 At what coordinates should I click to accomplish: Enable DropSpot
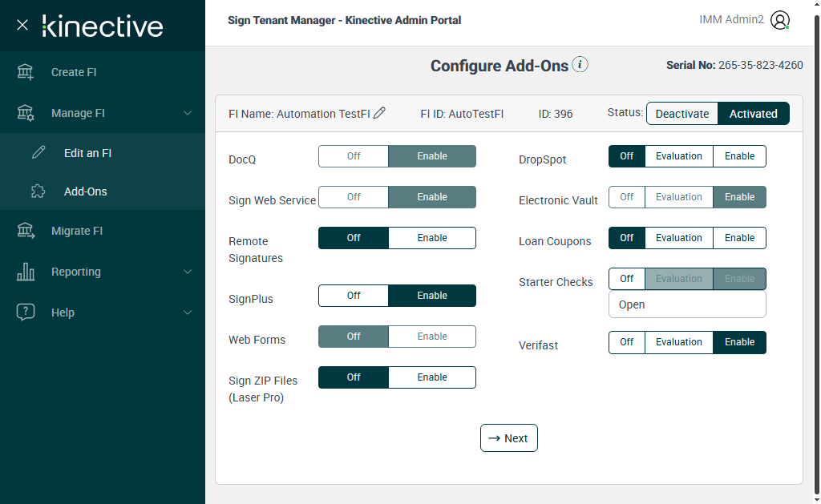[739, 156]
